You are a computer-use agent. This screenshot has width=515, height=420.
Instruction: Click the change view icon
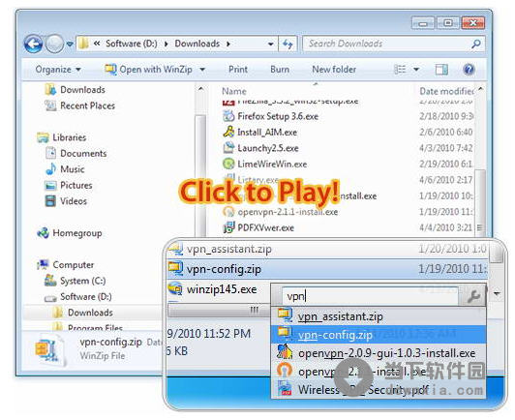pyautogui.click(x=400, y=70)
